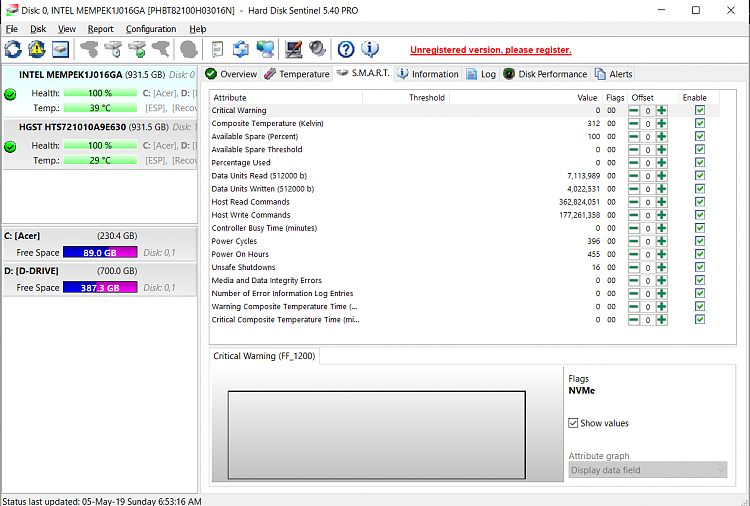The image size is (750, 506).
Task: Click plus offset for Power Cycles
Action: [x=662, y=241]
